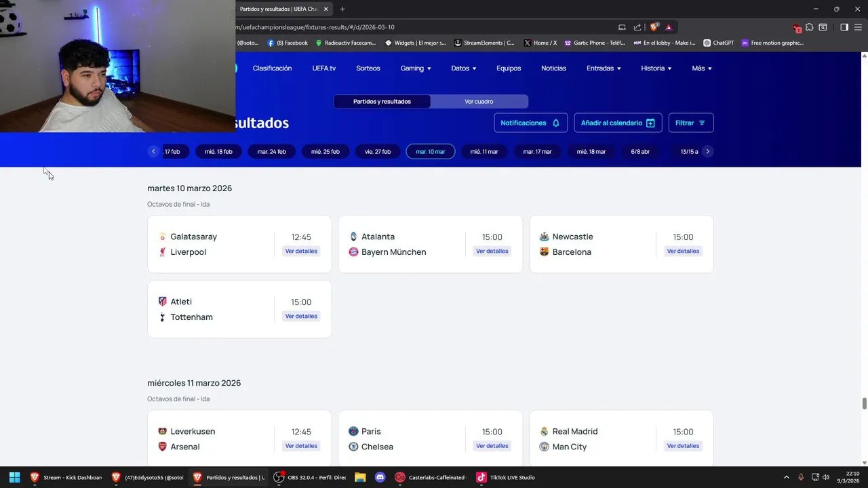Ver detalles for Atalanta vs Bayern München
The height and width of the screenshot is (488, 868).
click(492, 251)
